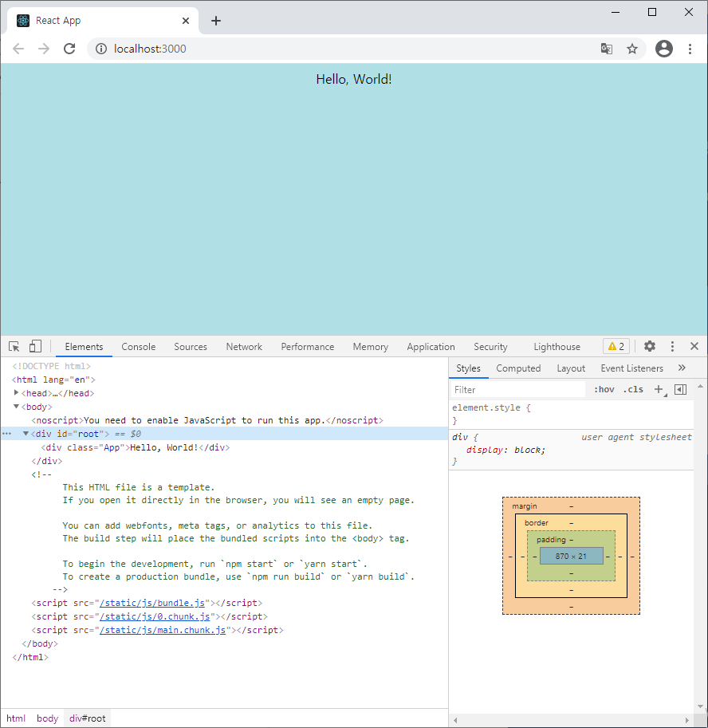Open a new browser tab
Screen dimensions: 708x728
216,21
